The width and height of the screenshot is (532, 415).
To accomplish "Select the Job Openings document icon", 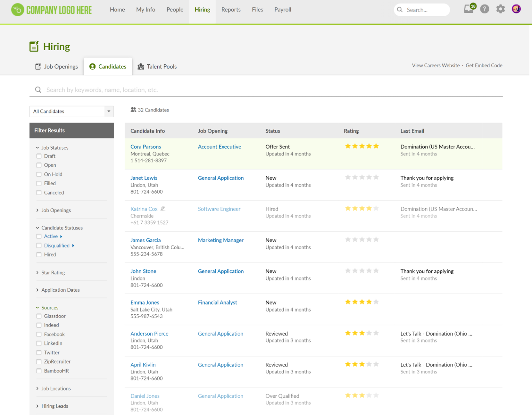I will click(x=38, y=66).
